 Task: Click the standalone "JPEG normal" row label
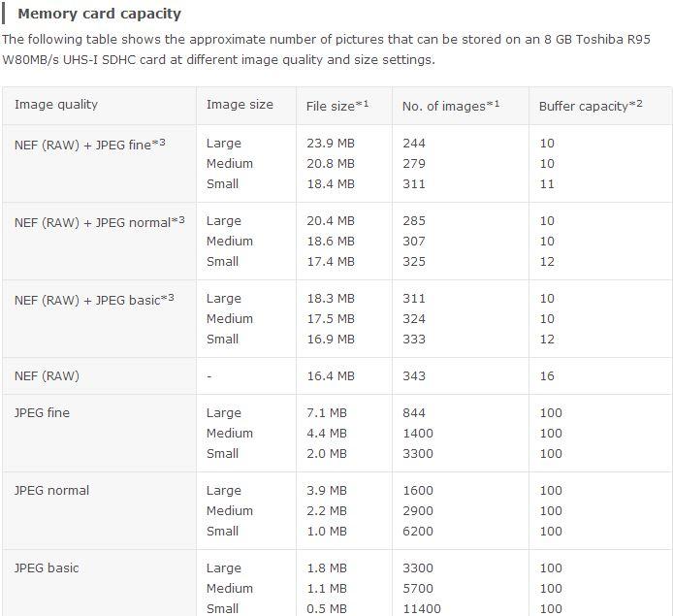[51, 490]
